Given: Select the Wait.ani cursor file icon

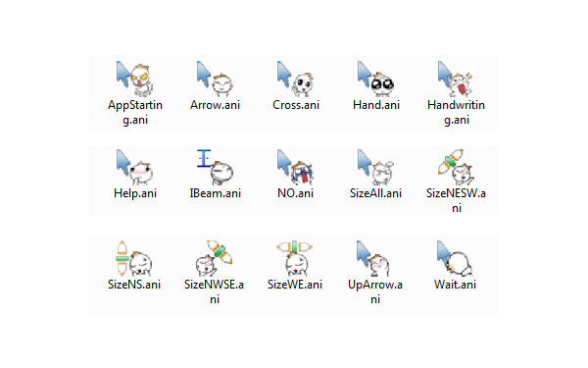Looking at the screenshot, I should click(x=455, y=258).
